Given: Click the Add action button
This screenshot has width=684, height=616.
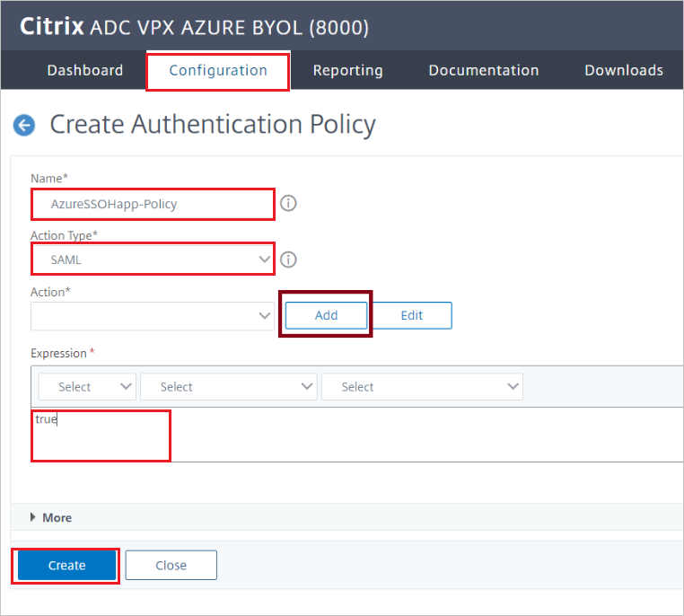Looking at the screenshot, I should [326, 315].
